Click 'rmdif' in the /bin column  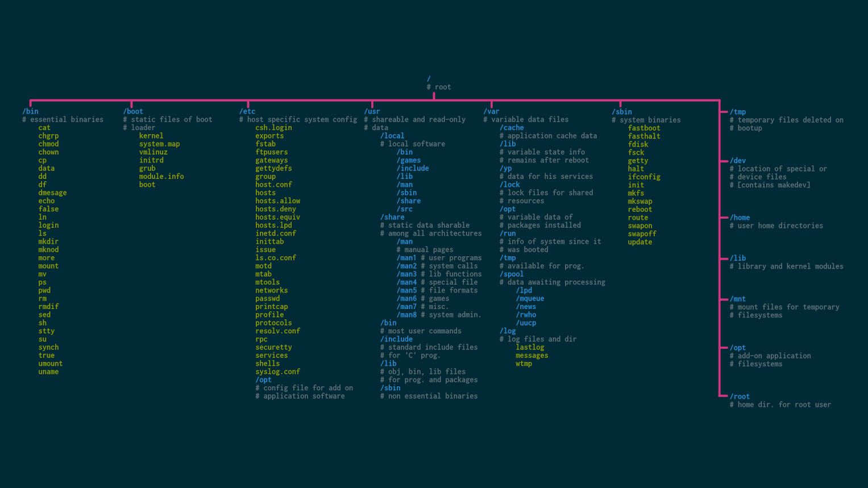coord(48,306)
